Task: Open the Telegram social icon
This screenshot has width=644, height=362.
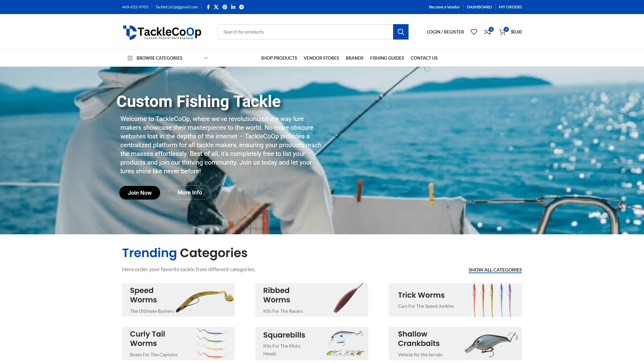Action: [x=241, y=7]
